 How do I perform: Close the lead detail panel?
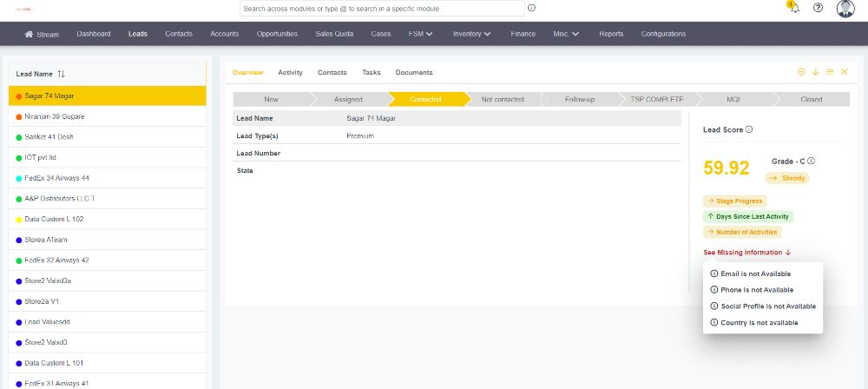click(x=844, y=72)
